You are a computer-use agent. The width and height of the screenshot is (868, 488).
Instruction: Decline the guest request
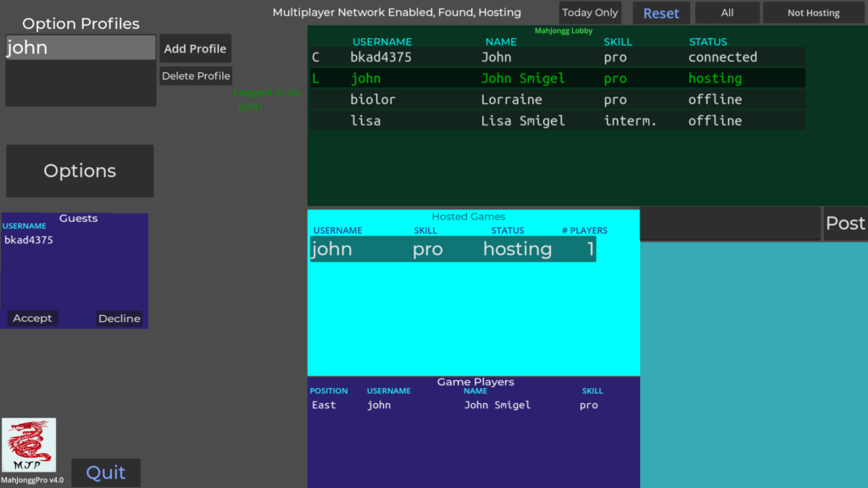(x=119, y=319)
